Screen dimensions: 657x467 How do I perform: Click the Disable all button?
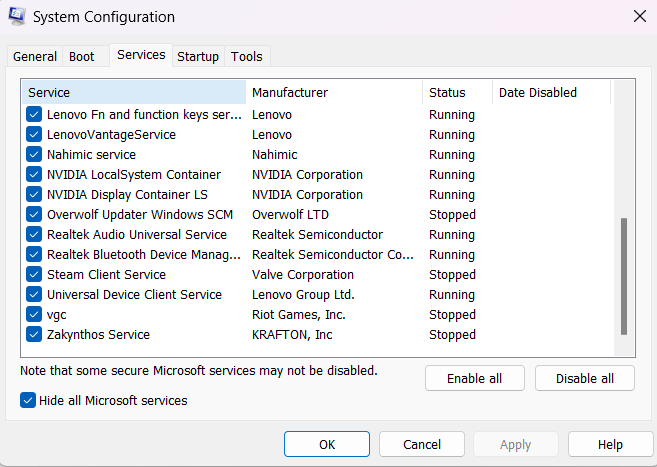click(585, 379)
